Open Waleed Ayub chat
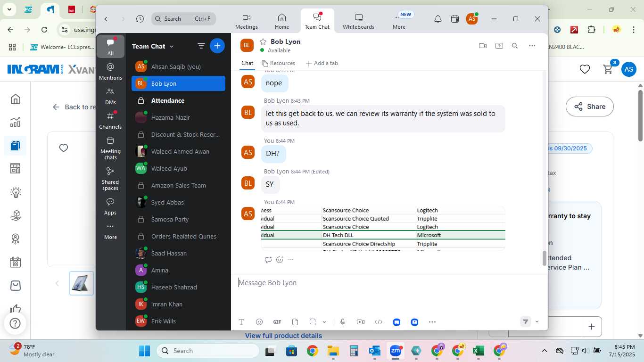The width and height of the screenshot is (644, 362). (x=178, y=168)
